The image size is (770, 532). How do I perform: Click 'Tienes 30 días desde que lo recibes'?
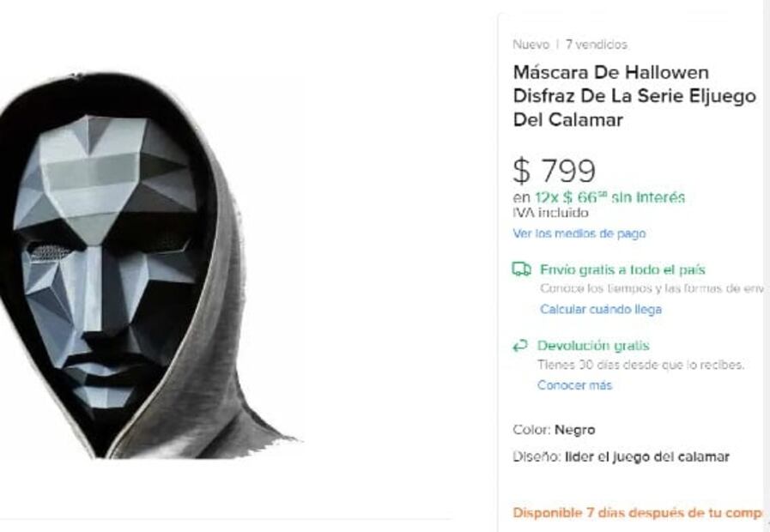pyautogui.click(x=640, y=365)
